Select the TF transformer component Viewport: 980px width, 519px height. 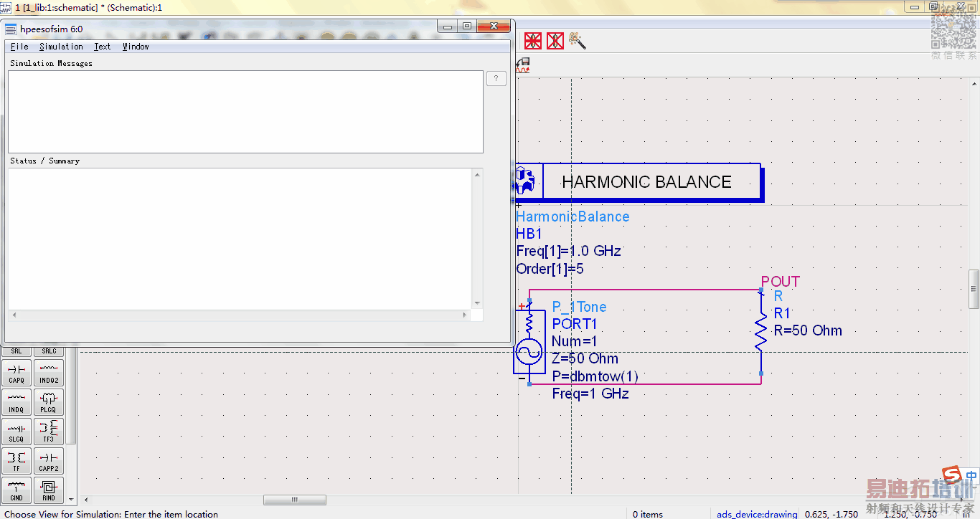point(17,461)
